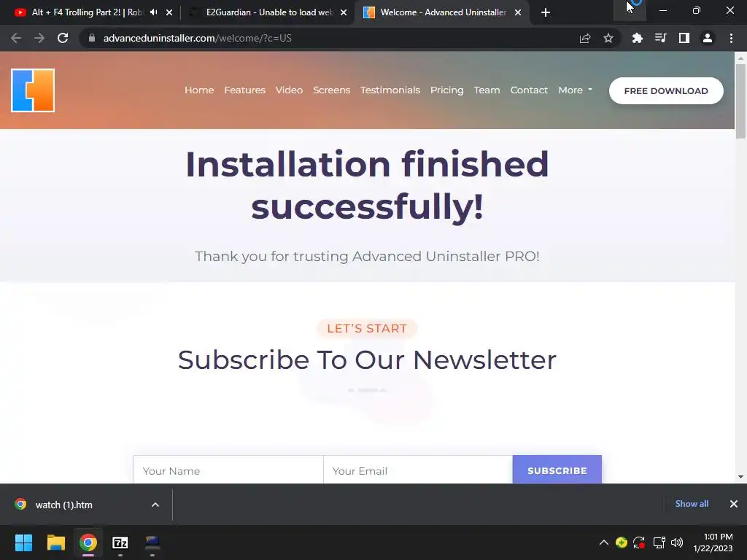Viewport: 747px width, 560px height.
Task: Go to Screens section
Action: (332, 90)
